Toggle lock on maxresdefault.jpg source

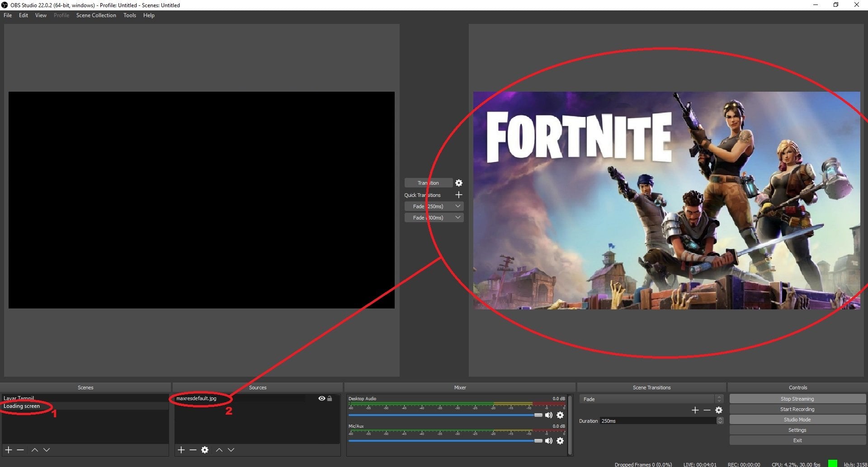pos(330,398)
